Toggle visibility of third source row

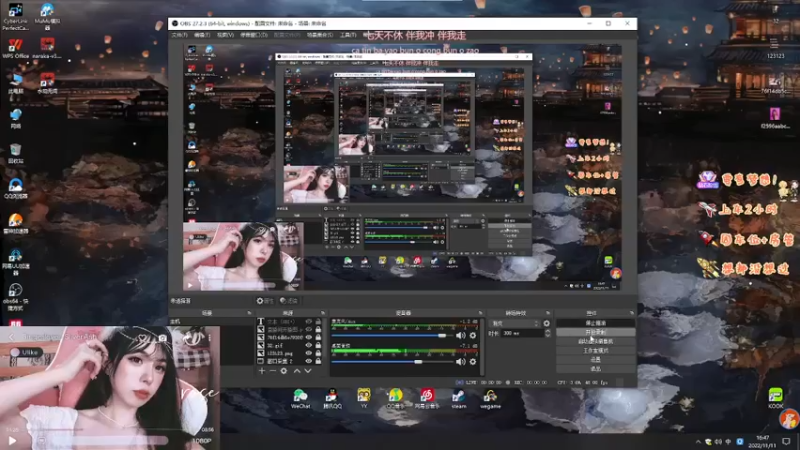(x=308, y=337)
